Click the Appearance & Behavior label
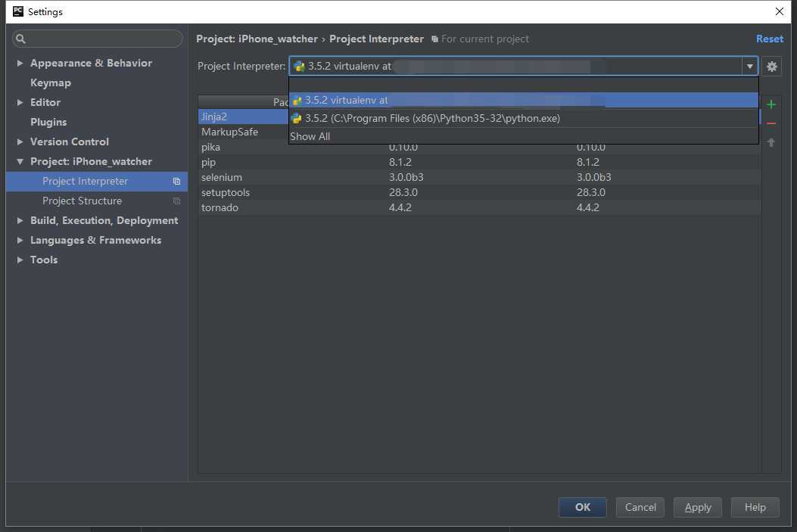797x532 pixels. click(91, 63)
